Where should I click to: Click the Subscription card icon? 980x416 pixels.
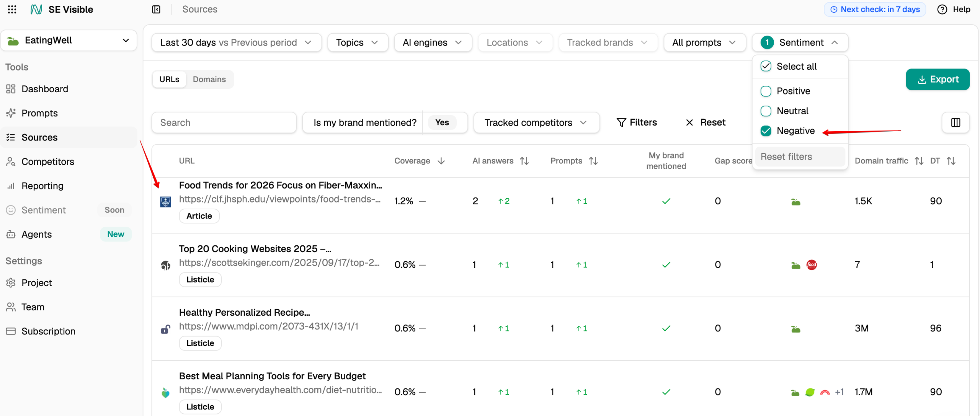[11, 331]
